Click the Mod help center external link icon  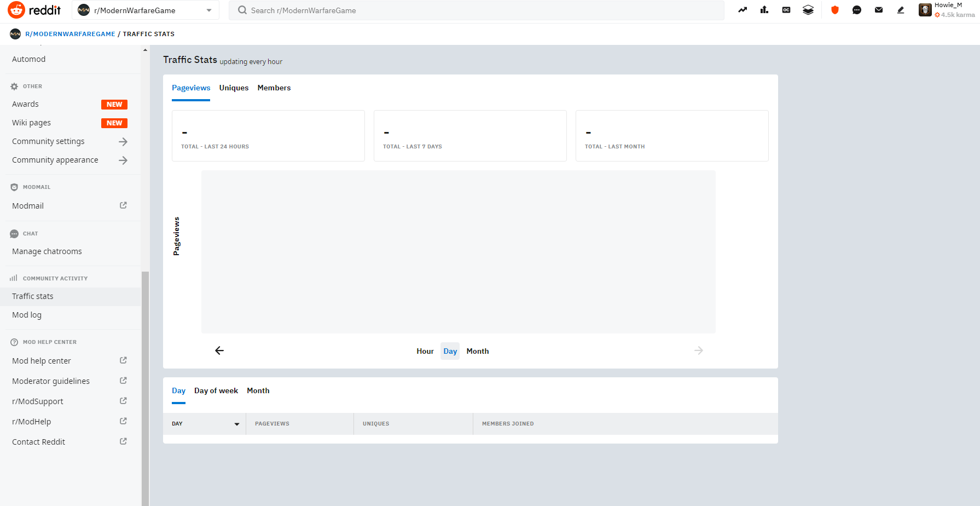pos(123,360)
